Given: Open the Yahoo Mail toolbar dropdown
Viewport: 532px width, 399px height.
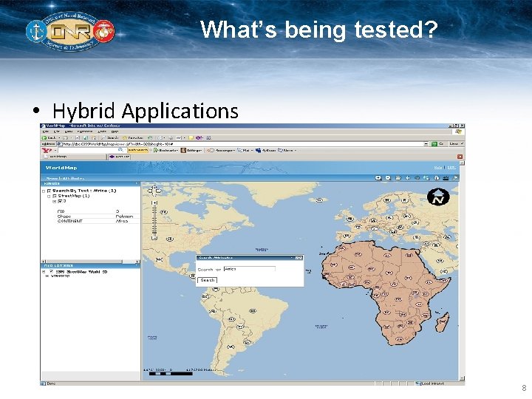Looking at the screenshot, I should [245, 150].
